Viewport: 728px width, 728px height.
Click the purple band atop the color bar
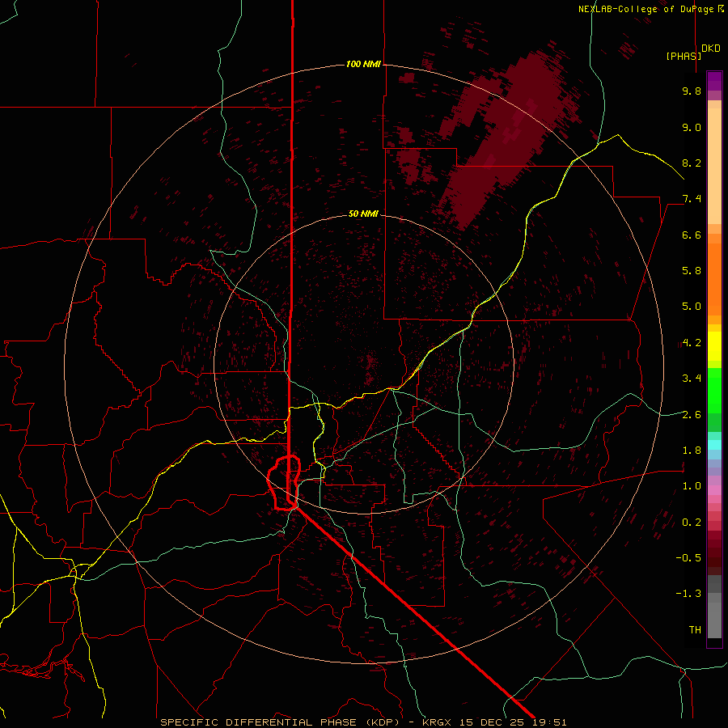[714, 81]
